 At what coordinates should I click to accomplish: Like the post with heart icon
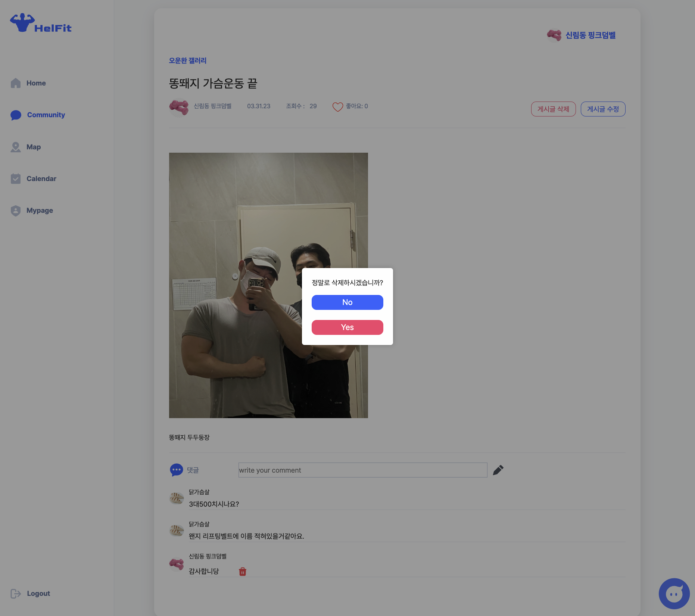(x=337, y=107)
